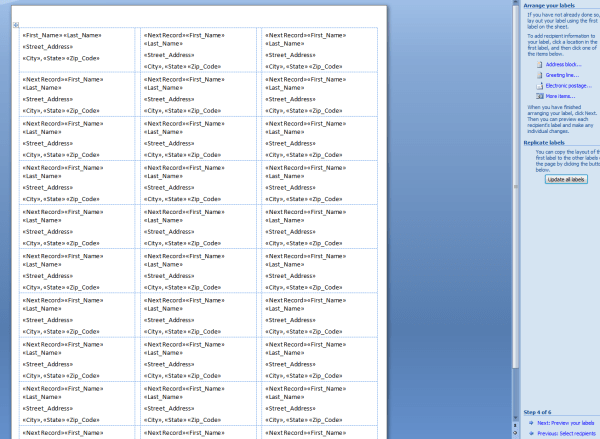Click the vertical scrollbar's down arrow

tap(515, 418)
